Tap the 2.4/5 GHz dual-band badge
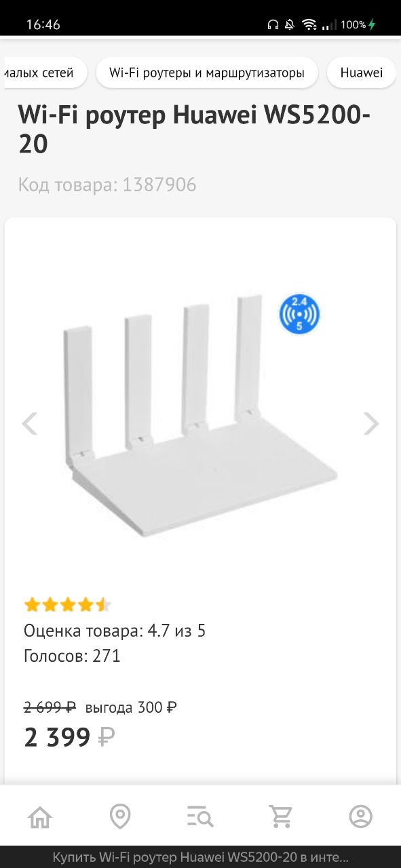Viewport: 401px width, 868px height. (299, 315)
